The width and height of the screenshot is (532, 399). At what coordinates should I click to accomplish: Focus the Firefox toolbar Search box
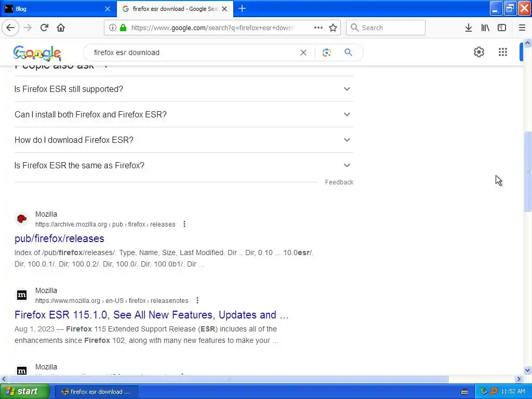(x=386, y=28)
